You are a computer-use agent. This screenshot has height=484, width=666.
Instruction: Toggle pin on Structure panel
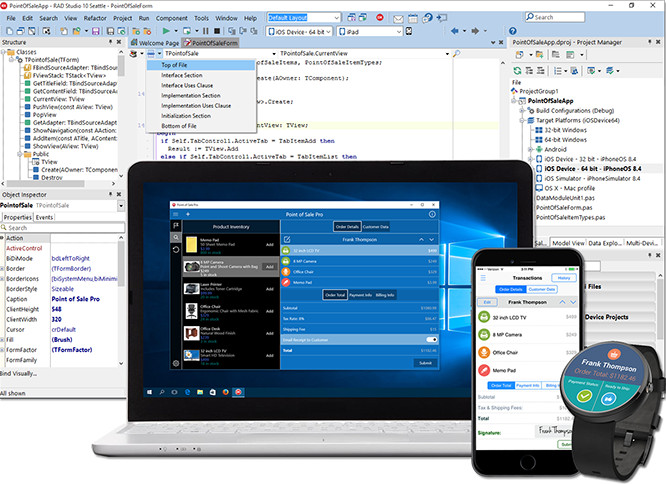tap(110, 42)
